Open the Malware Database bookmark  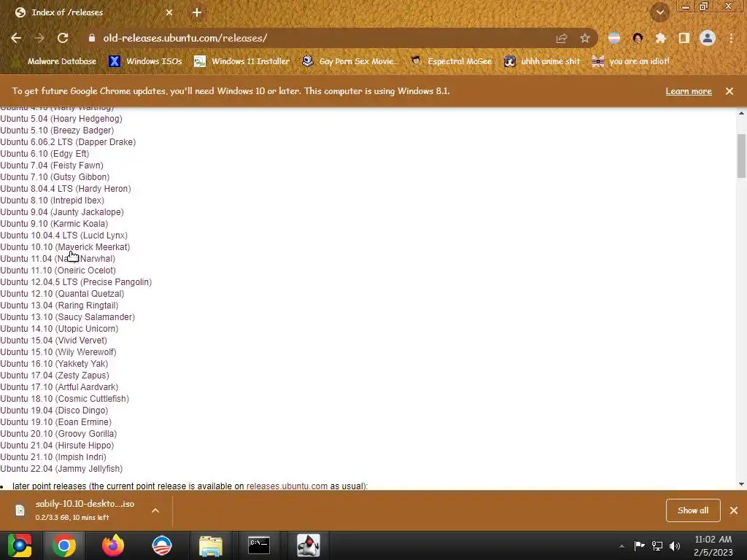point(55,61)
